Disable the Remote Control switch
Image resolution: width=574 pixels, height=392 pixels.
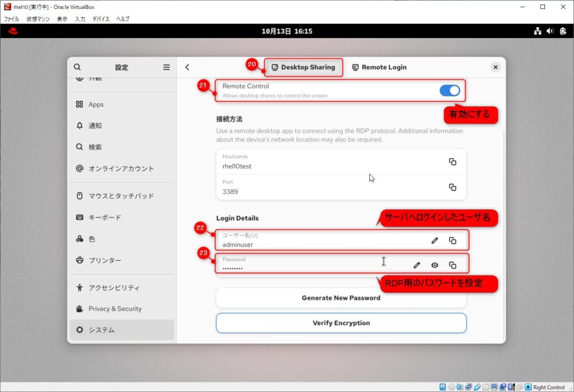pos(450,90)
